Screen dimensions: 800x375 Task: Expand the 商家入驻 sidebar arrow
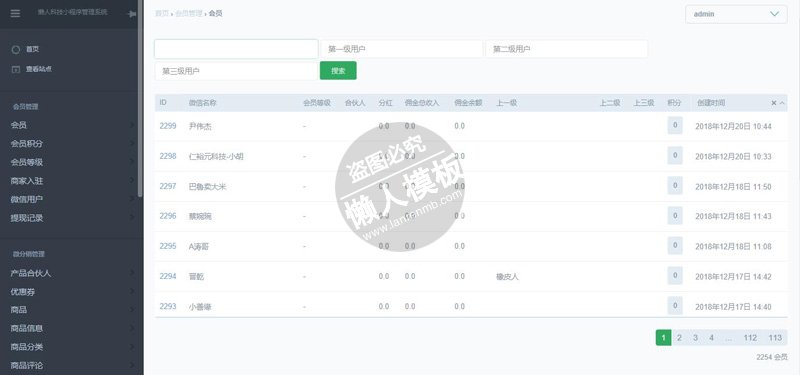132,181
